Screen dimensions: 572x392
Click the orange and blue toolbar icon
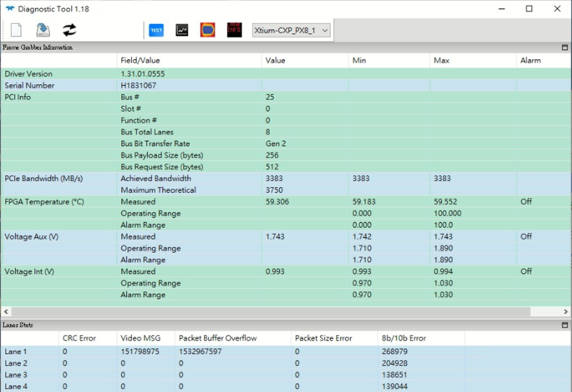(207, 30)
